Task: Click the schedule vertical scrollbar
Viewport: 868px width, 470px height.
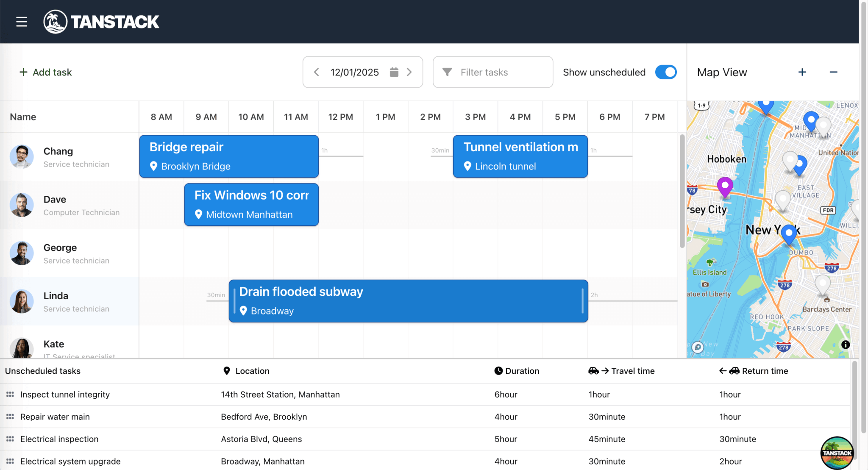Action: pos(682,191)
